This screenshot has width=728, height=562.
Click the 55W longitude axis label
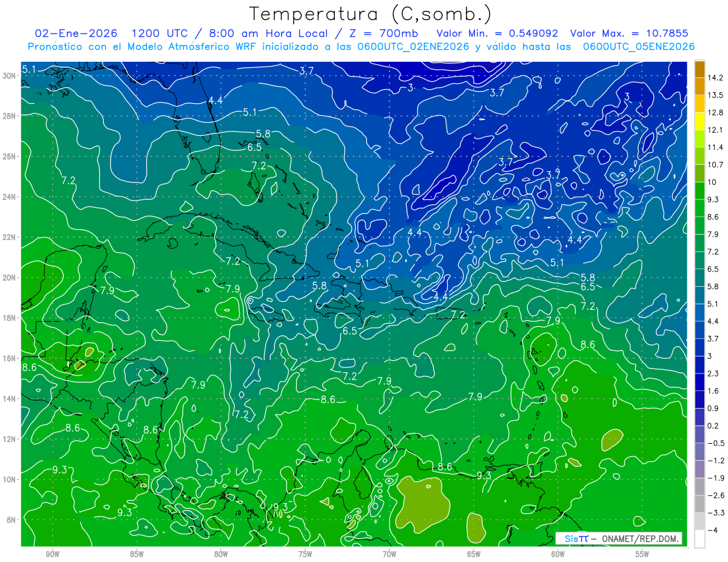(x=642, y=554)
